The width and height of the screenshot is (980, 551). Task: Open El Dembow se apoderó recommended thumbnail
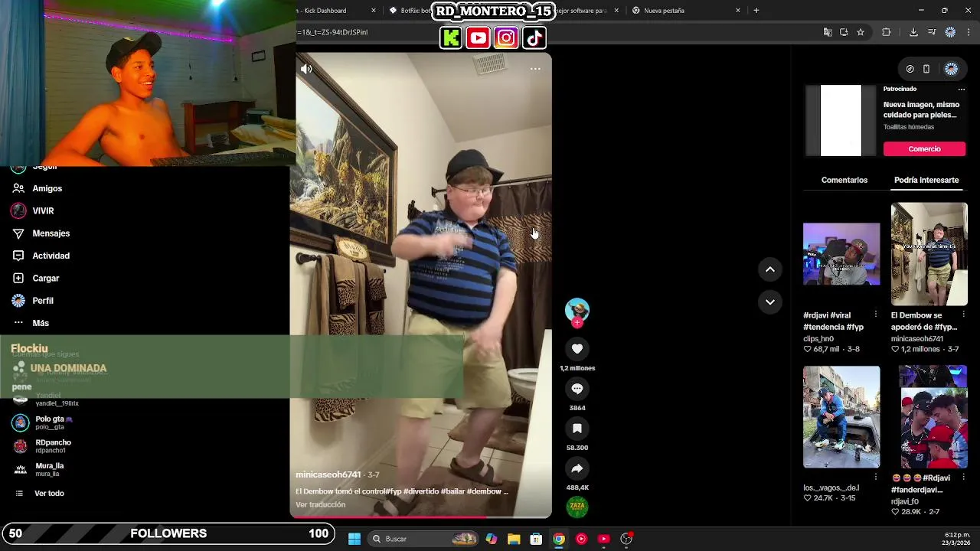(x=929, y=254)
